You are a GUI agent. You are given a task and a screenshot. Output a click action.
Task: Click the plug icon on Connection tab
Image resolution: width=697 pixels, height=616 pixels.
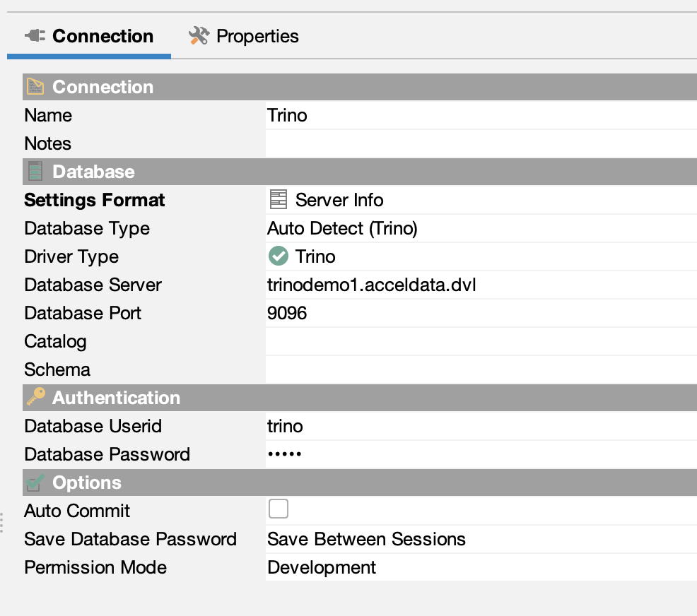click(35, 35)
